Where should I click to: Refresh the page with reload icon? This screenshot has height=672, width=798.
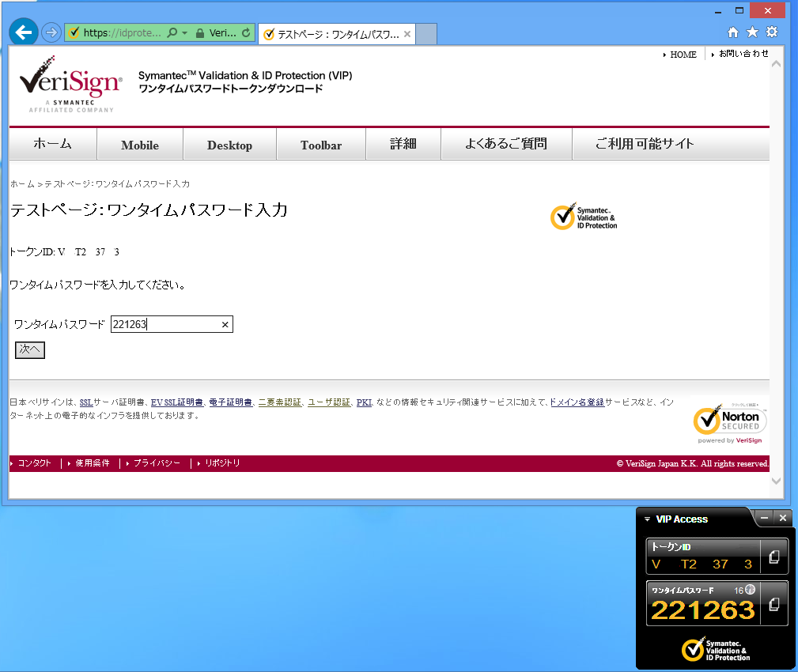(246, 32)
